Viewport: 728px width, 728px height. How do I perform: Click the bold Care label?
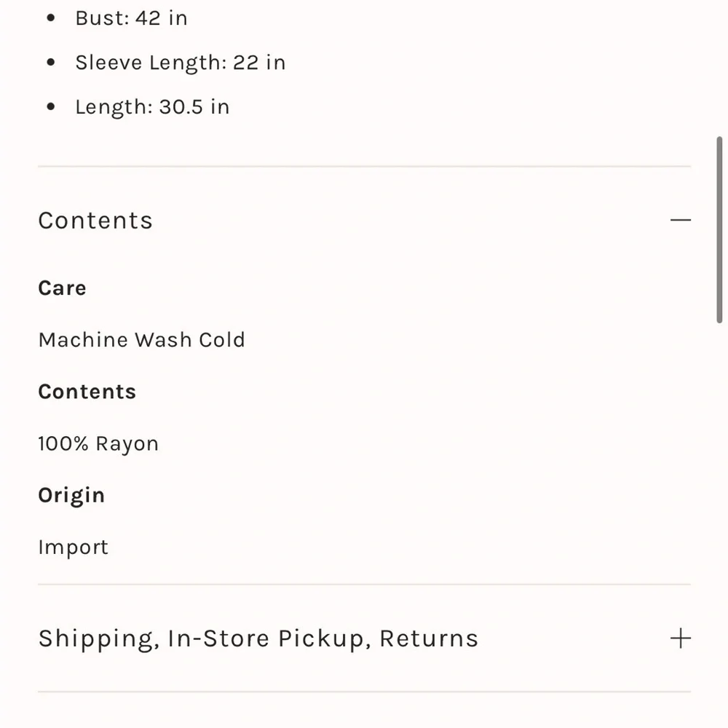point(62,288)
